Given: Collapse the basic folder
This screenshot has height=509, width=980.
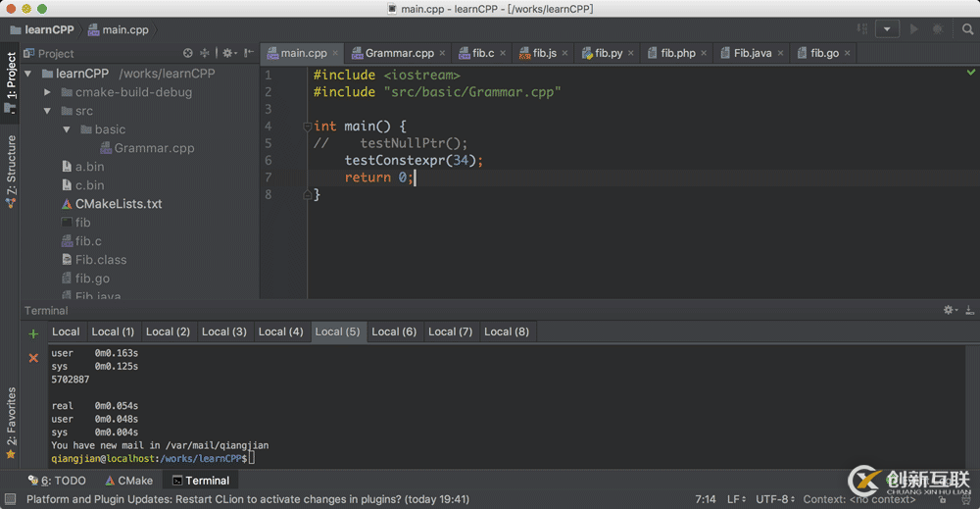Looking at the screenshot, I should coord(67,129).
